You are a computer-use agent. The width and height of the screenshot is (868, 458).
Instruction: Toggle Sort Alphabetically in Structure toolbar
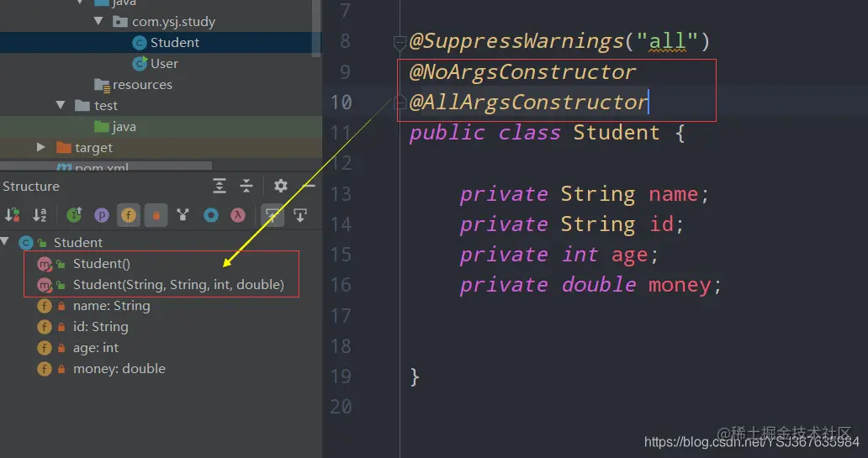click(x=40, y=215)
